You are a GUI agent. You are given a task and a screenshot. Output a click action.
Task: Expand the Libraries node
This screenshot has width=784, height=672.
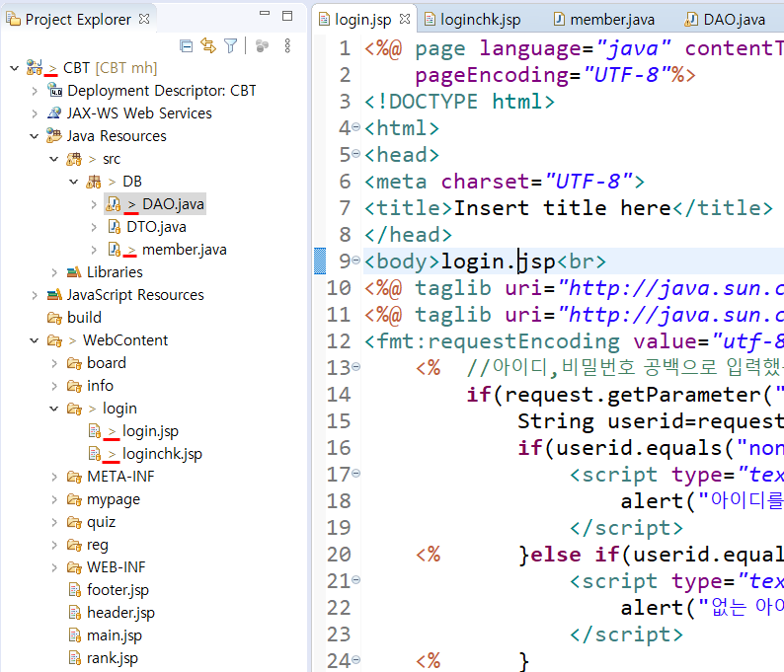[54, 272]
